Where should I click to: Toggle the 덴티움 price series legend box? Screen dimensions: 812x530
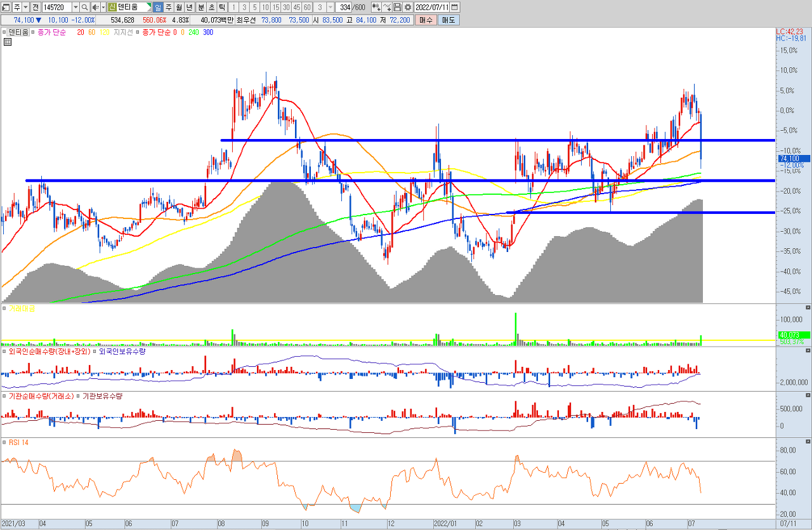tap(18, 32)
